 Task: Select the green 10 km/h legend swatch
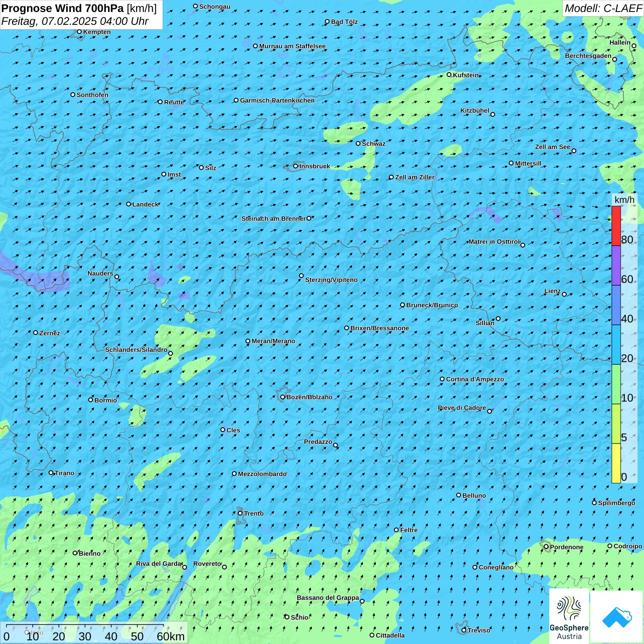pos(616,384)
